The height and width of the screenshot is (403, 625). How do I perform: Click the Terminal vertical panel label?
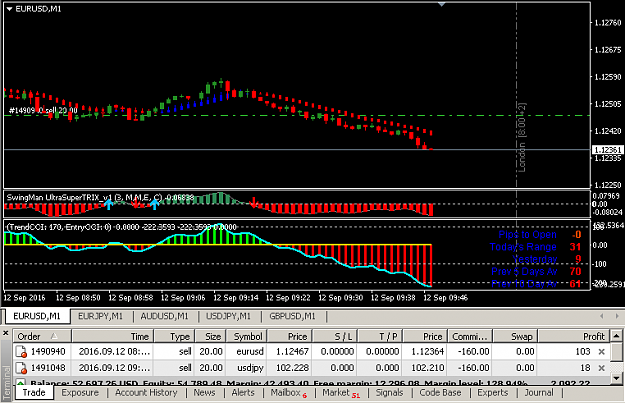tap(6, 383)
